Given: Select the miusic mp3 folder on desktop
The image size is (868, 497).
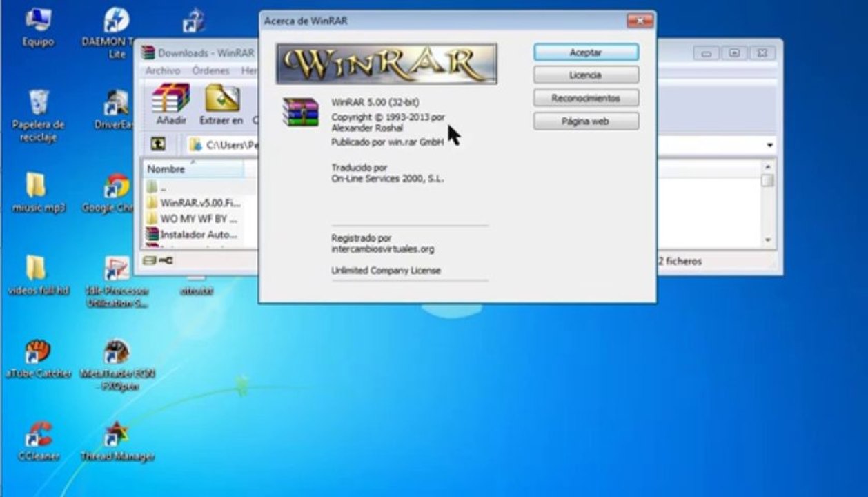Looking at the screenshot, I should tap(38, 193).
